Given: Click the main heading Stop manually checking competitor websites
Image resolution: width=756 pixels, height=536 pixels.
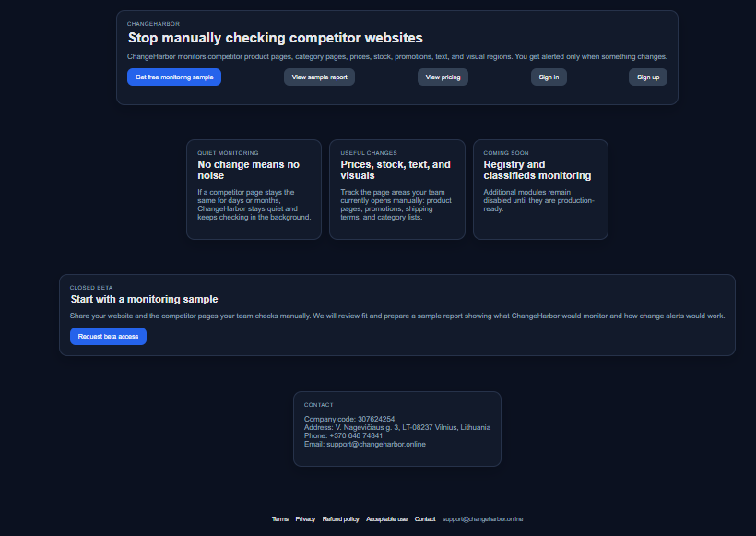Looking at the screenshot, I should point(276,38).
